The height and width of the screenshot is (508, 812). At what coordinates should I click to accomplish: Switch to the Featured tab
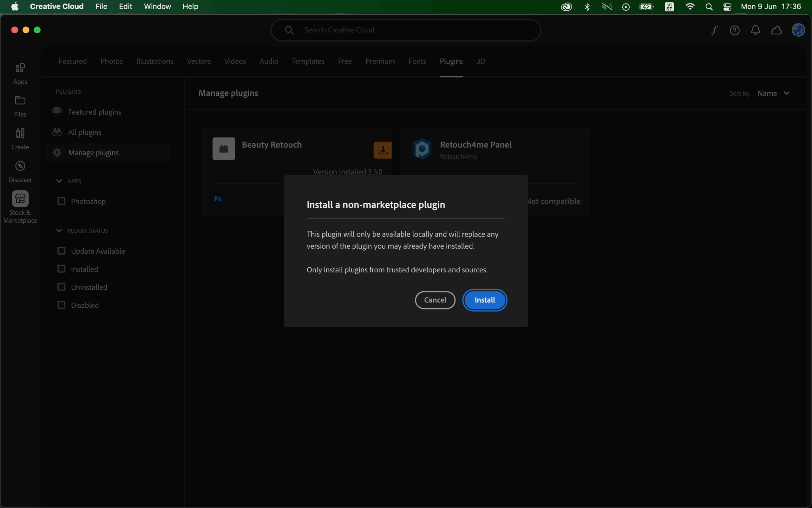tap(72, 61)
